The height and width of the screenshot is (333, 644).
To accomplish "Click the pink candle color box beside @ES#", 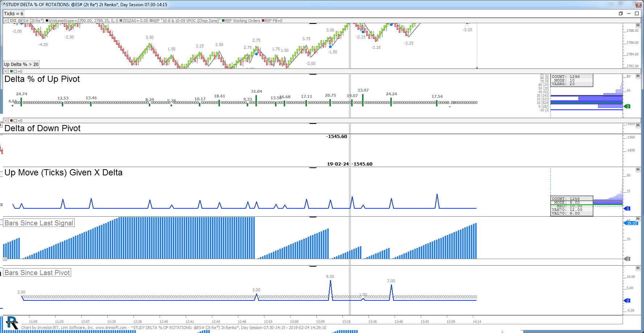I will pyautogui.click(x=15, y=21).
